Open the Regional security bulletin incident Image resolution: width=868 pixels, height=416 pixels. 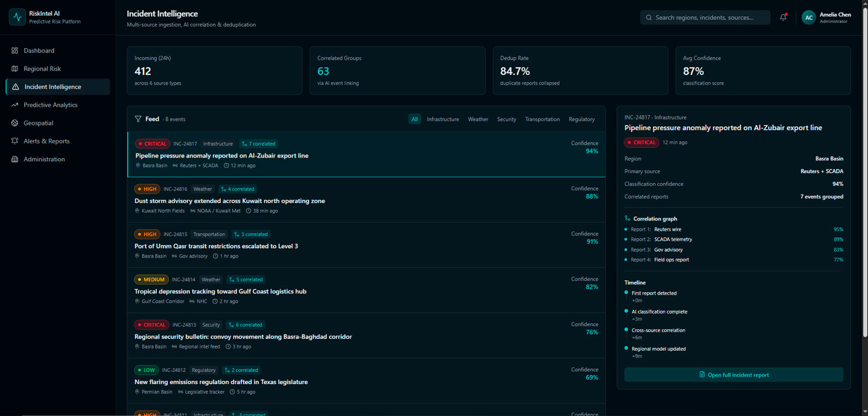366,336
